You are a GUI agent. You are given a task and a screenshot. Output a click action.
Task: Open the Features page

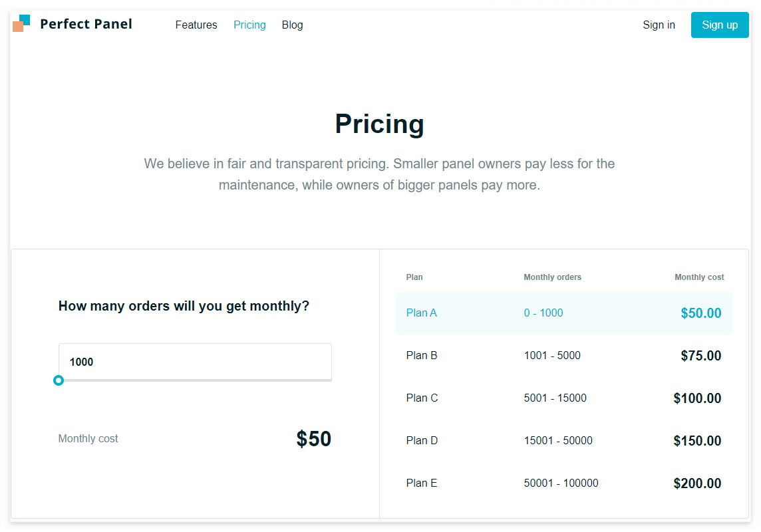[x=196, y=25]
